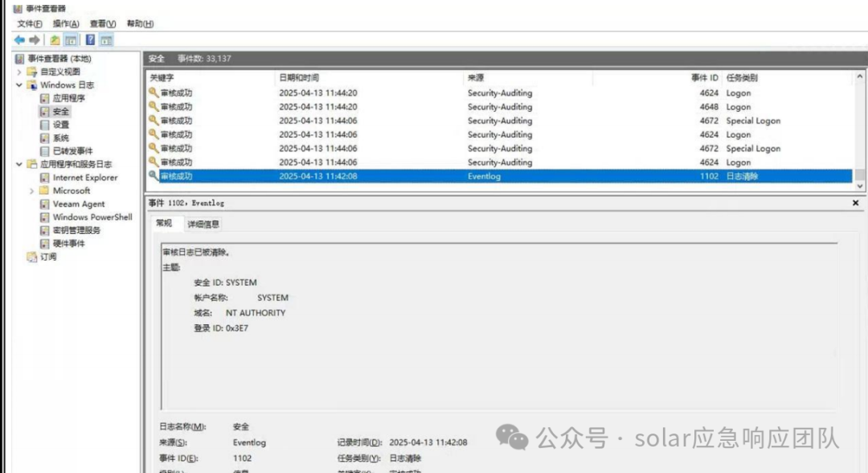Image resolution: width=868 pixels, height=473 pixels.
Task: Collapse 应用程序和服务日志 tree node
Action: pos(18,164)
